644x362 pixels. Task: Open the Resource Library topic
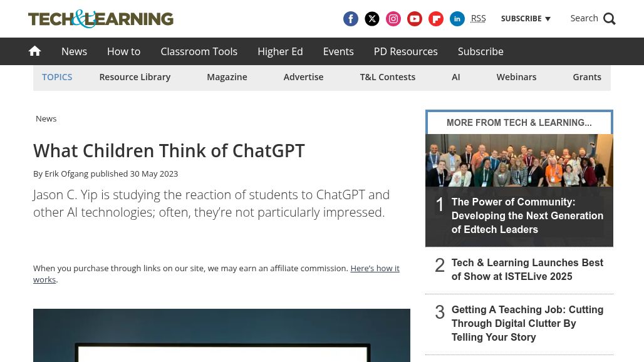pos(135,77)
